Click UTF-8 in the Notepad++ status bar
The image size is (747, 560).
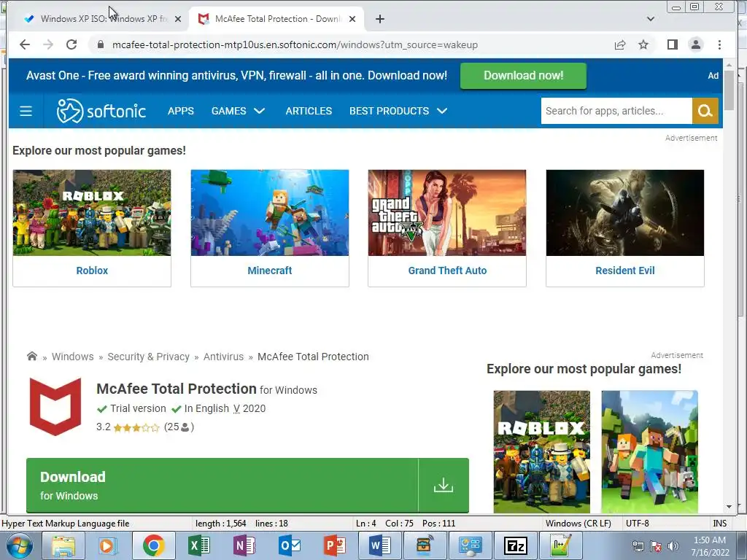638,524
